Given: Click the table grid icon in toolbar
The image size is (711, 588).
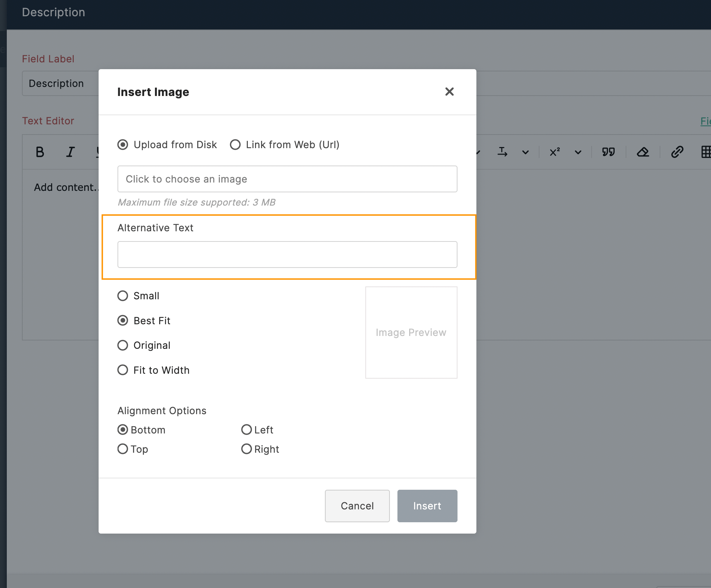Looking at the screenshot, I should pyautogui.click(x=705, y=152).
